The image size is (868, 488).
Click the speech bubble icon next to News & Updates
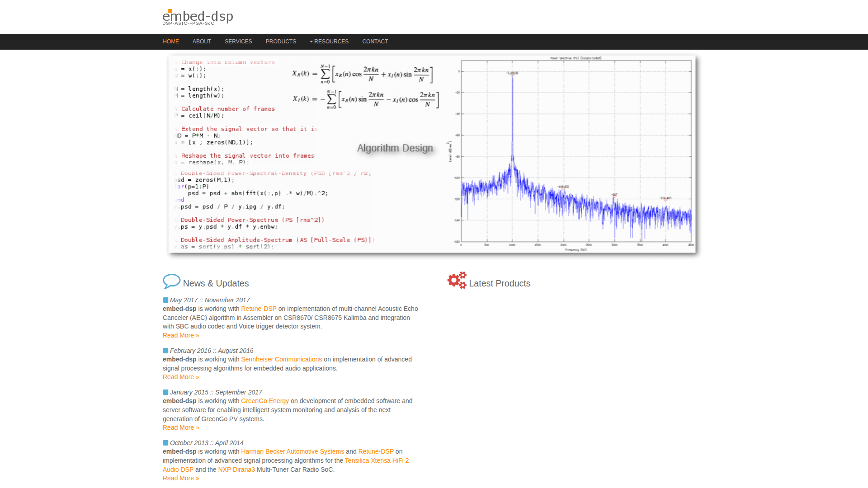tap(171, 281)
